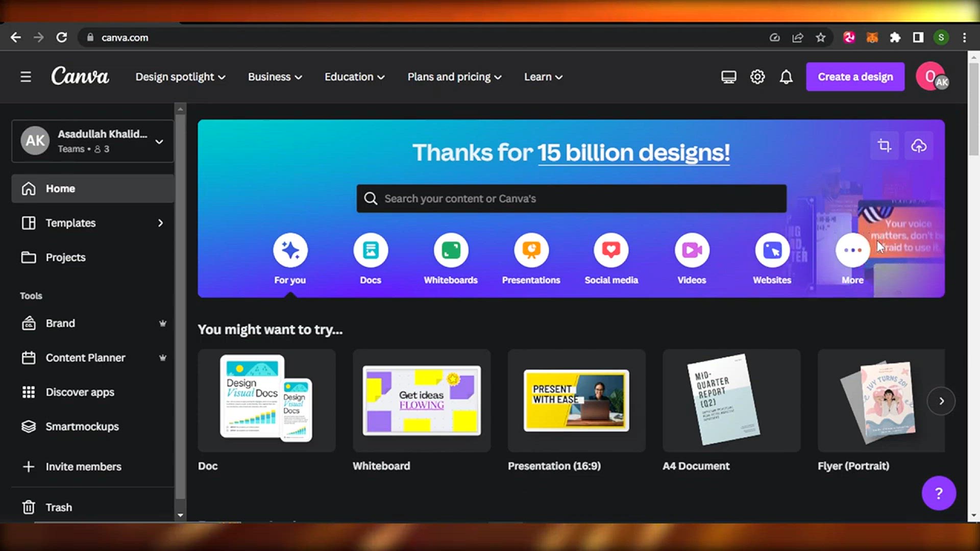
Task: Expand the Design spotlight dropdown
Action: tap(180, 77)
